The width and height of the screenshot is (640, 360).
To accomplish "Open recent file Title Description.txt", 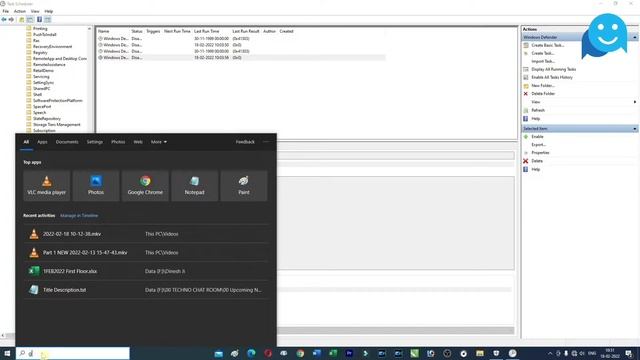I will click(x=146, y=290).
